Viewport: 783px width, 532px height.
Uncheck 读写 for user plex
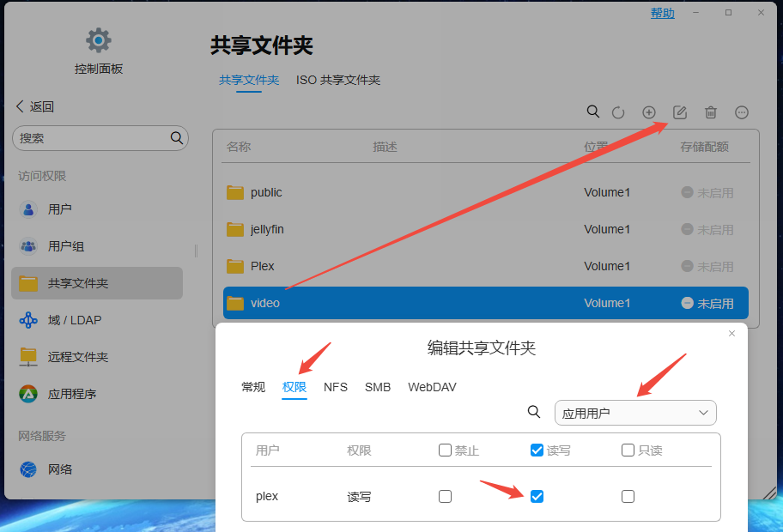pos(537,496)
